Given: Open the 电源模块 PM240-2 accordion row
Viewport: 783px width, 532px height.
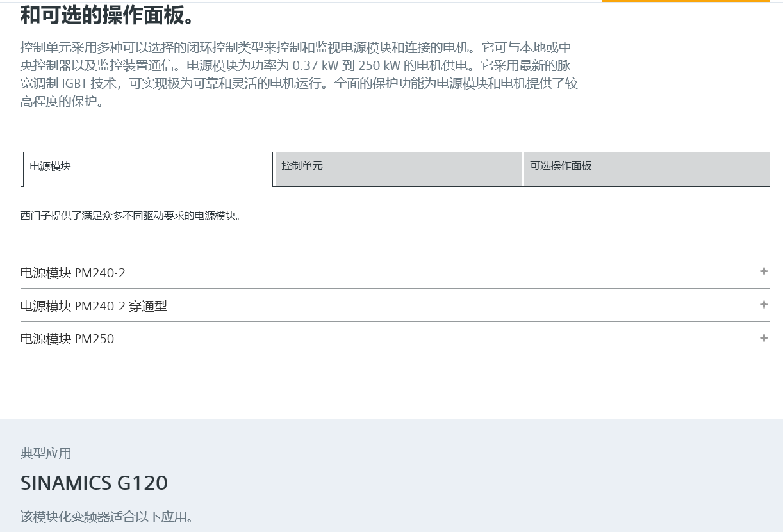Looking at the screenshot, I should pyautogui.click(x=395, y=272).
